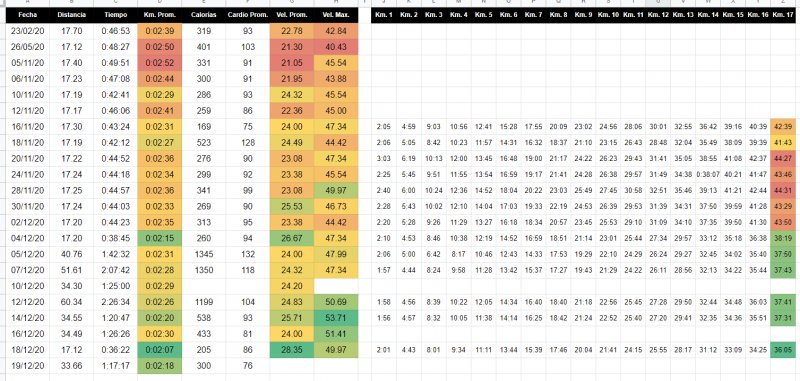Click the 60.34 distance cell
This screenshot has width=800, height=381.
click(71, 303)
